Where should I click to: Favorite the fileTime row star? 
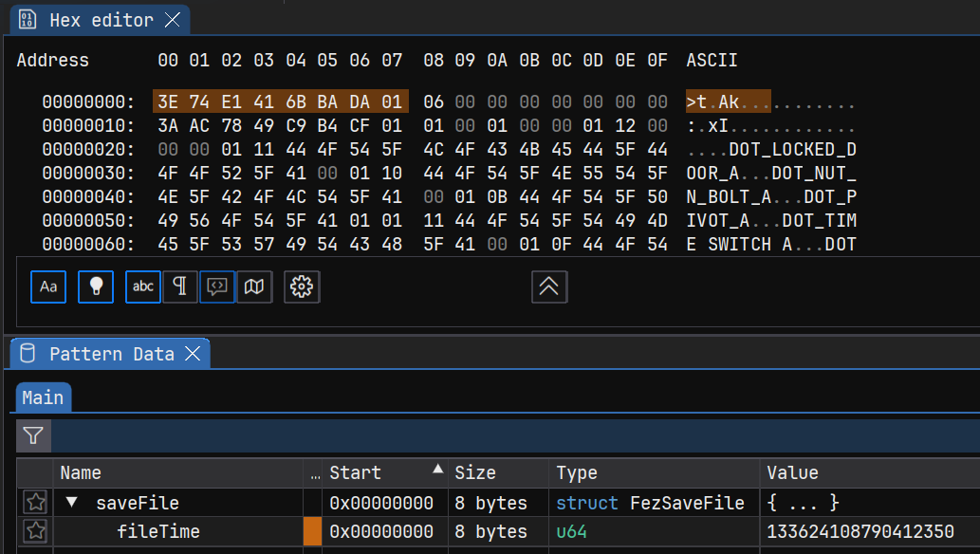pyautogui.click(x=36, y=531)
